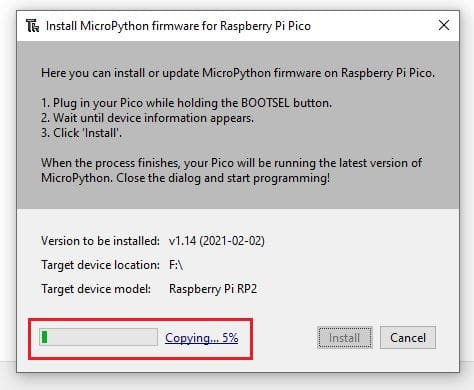This screenshot has height=390, width=474.
Task: Click the dialog title 'Install MicroPython firmware for Raspberry Pi Pico'
Action: pos(178,26)
